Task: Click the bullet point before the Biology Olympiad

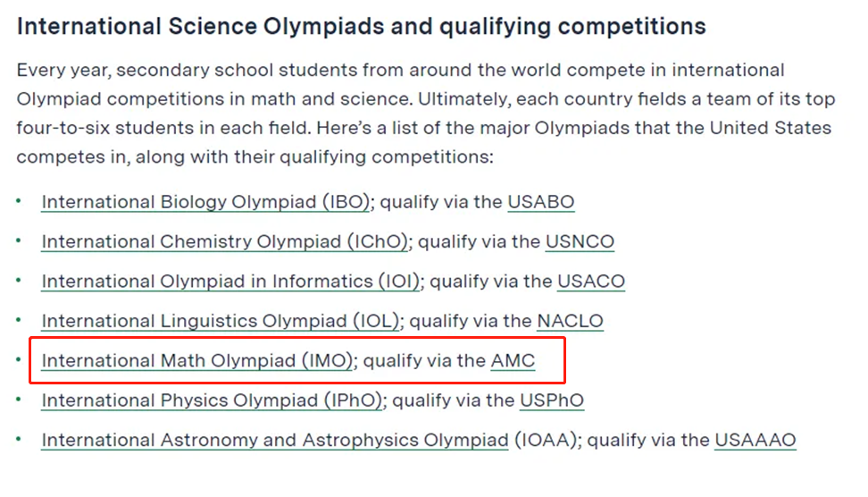Action: (19, 201)
